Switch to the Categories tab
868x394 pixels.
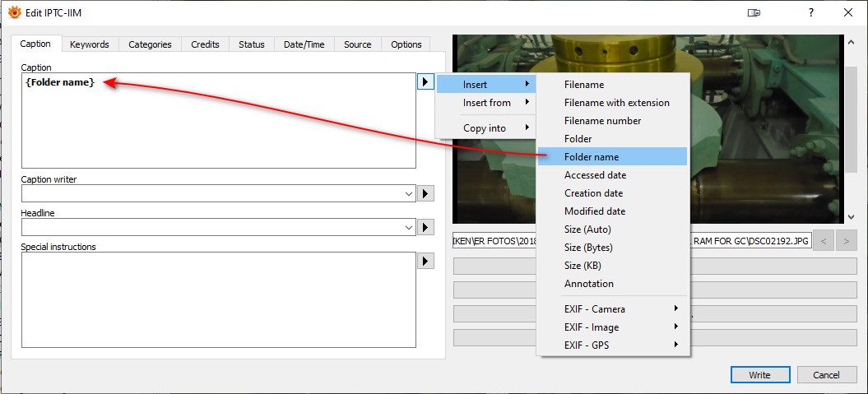coord(150,44)
